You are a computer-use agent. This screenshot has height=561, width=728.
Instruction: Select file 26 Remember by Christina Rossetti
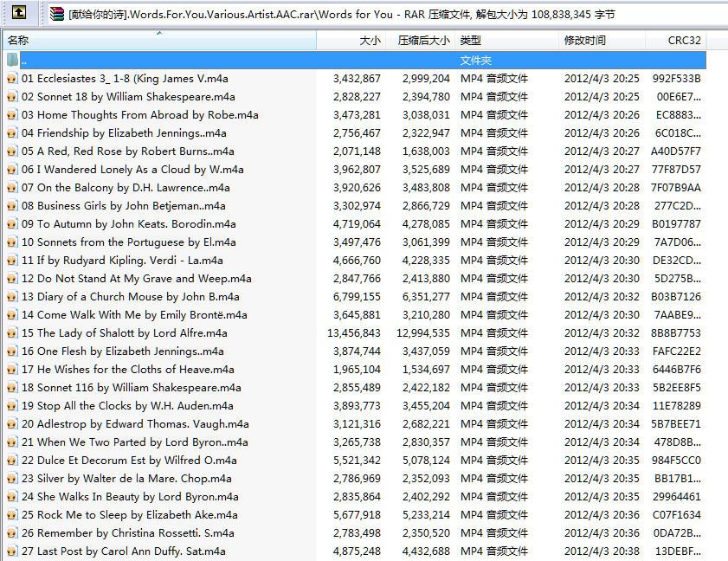pos(356,532)
